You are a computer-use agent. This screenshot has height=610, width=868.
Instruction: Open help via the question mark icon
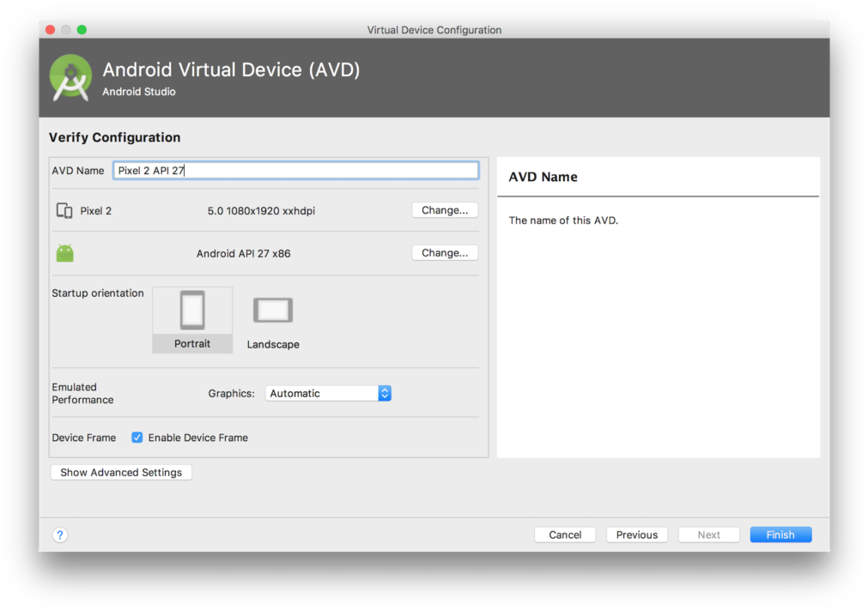[59, 535]
